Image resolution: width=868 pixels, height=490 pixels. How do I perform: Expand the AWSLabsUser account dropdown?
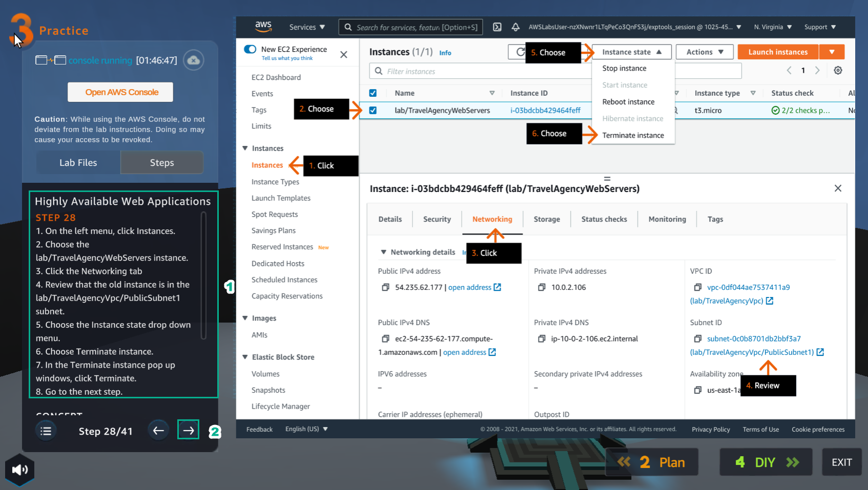[x=635, y=27]
